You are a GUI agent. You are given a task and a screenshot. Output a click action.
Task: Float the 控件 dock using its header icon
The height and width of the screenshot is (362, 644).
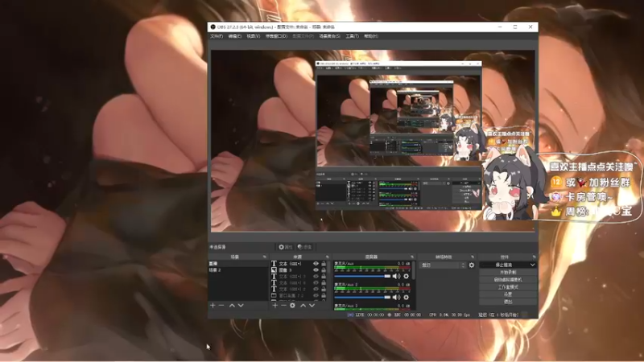tap(534, 257)
